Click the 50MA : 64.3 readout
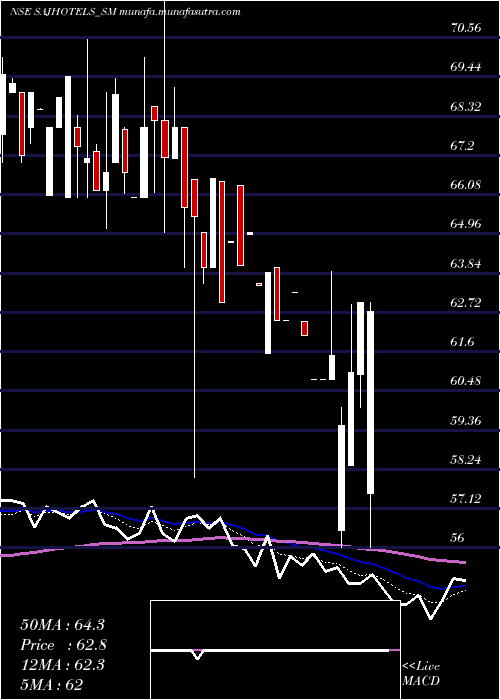The height and width of the screenshot is (700, 500). 62,625
